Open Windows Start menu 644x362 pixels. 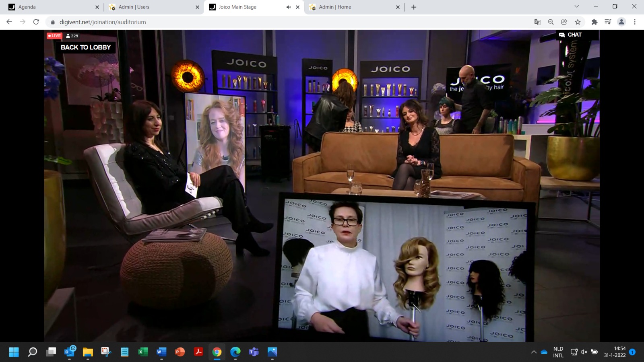[x=14, y=352]
